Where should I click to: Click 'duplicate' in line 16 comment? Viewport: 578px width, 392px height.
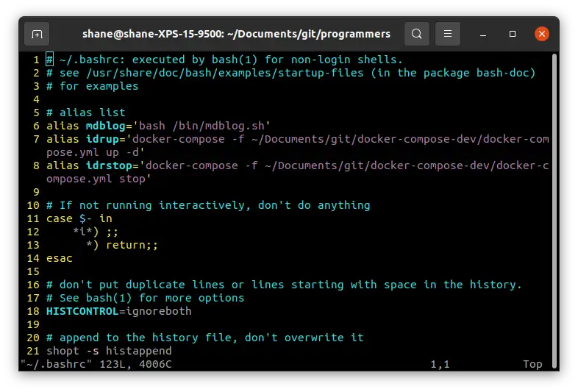click(x=155, y=285)
